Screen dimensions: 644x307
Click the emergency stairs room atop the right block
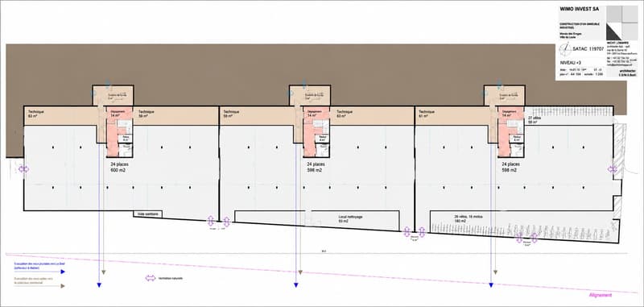pyautogui.click(x=505, y=95)
